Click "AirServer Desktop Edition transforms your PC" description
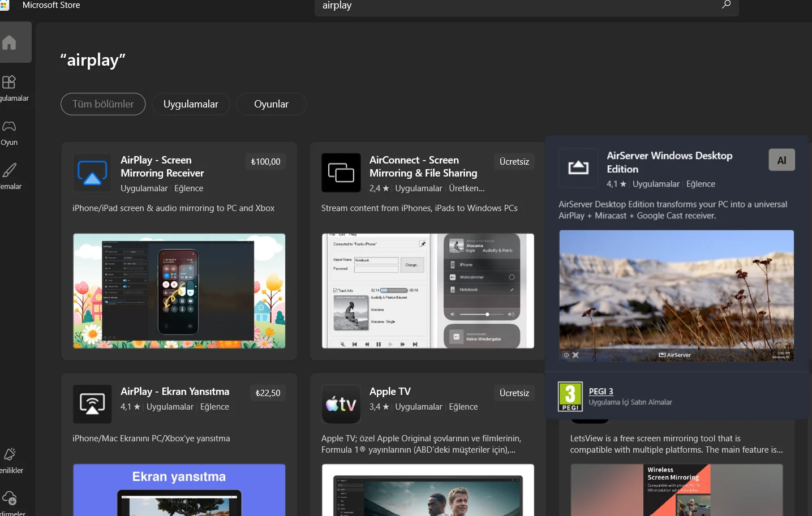This screenshot has height=516, width=812. [x=673, y=210]
